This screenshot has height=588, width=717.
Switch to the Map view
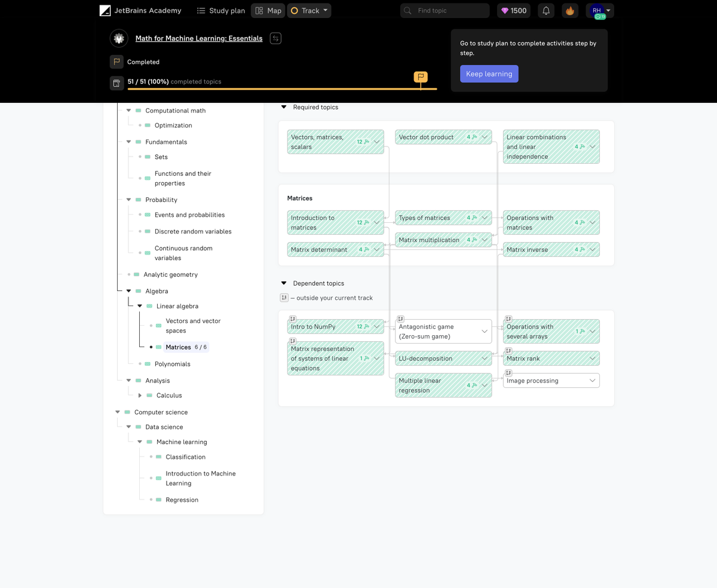pos(268,11)
